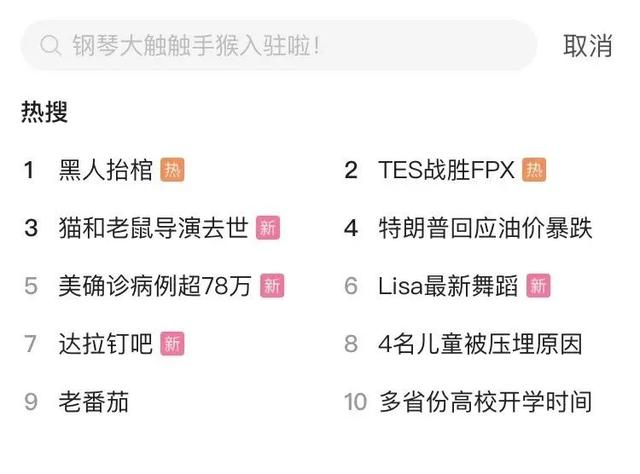Click the hot badge beside TES战胜FPX
Viewport: 640px width, 474px height.
tap(535, 170)
